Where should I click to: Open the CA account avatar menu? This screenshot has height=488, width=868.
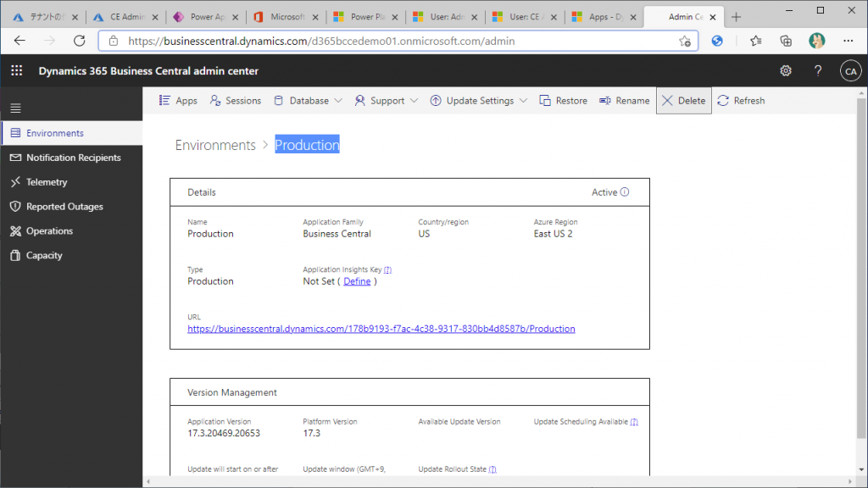point(850,71)
